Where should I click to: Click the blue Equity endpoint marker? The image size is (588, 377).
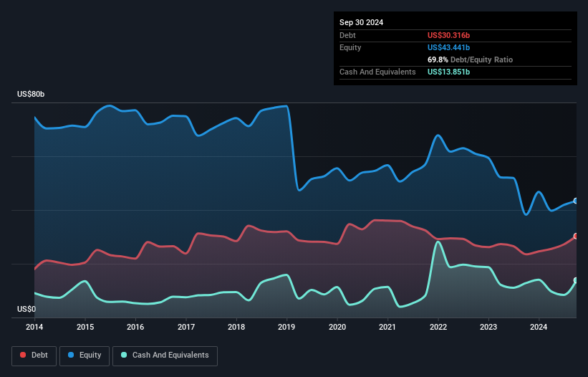[x=576, y=201]
